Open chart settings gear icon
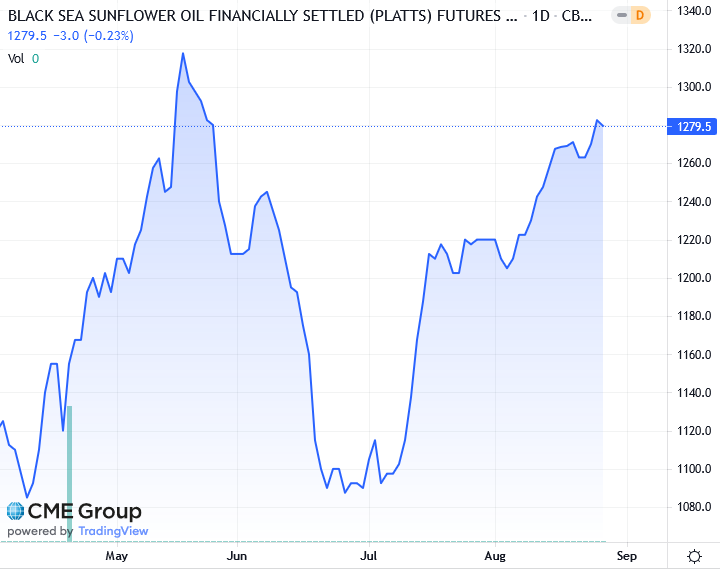This screenshot has width=720, height=577. coord(694,556)
